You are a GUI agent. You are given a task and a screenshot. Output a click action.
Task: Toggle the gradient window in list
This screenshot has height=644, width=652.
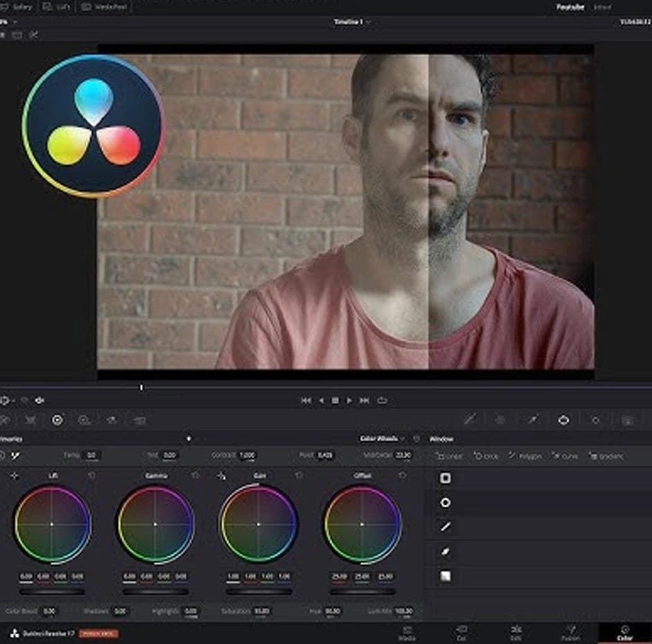click(x=445, y=576)
